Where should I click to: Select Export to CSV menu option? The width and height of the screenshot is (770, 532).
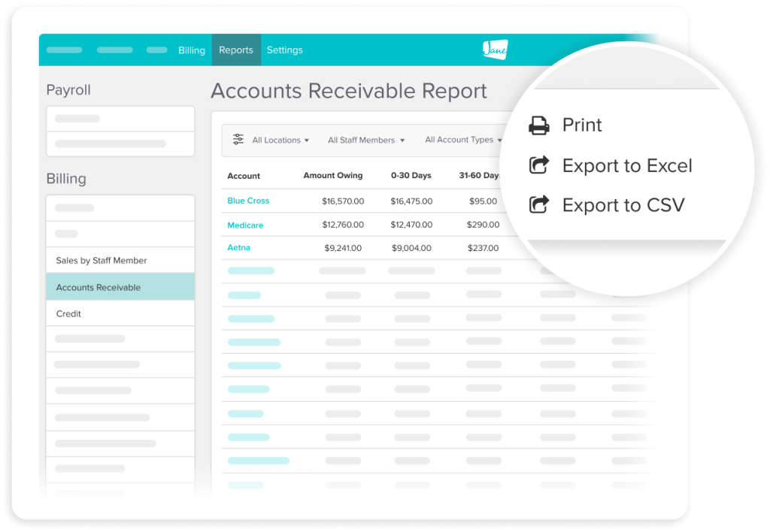click(x=624, y=204)
